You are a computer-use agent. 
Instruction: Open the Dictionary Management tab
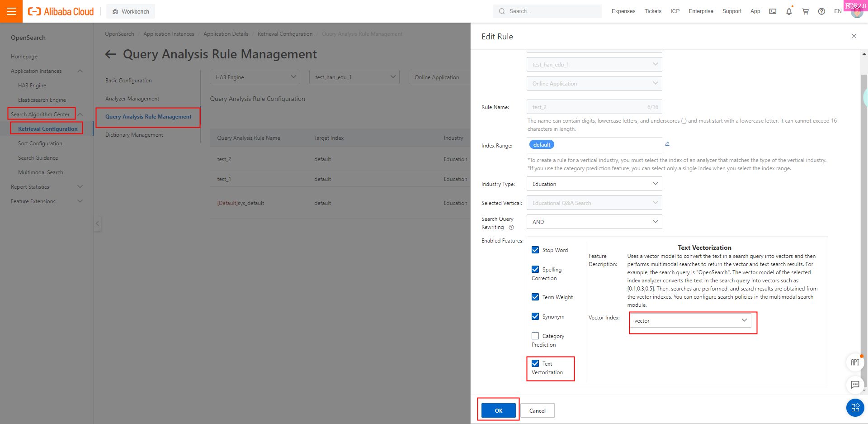(134, 135)
